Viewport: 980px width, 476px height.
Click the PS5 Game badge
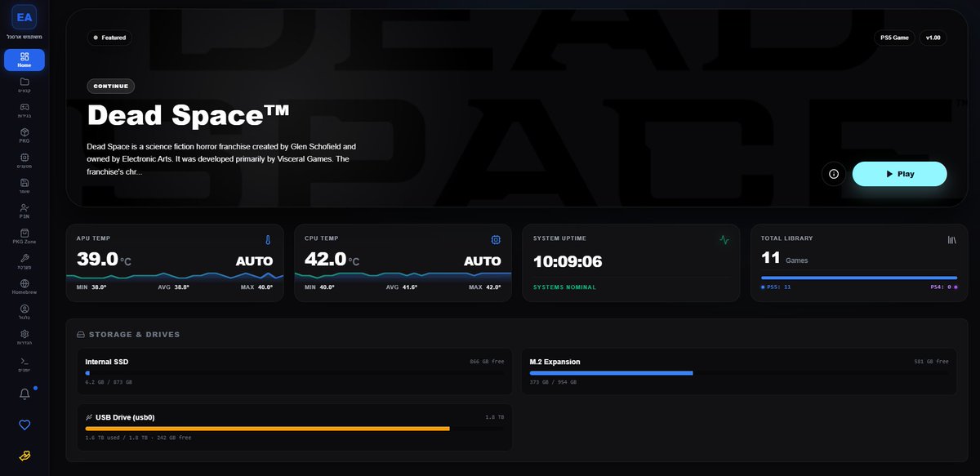click(894, 38)
